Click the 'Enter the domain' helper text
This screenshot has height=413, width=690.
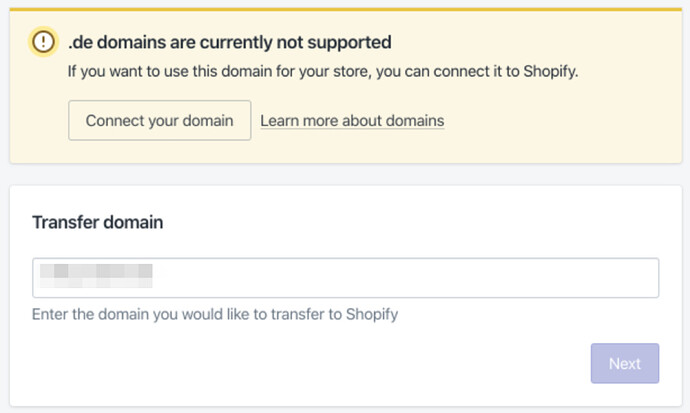point(215,315)
